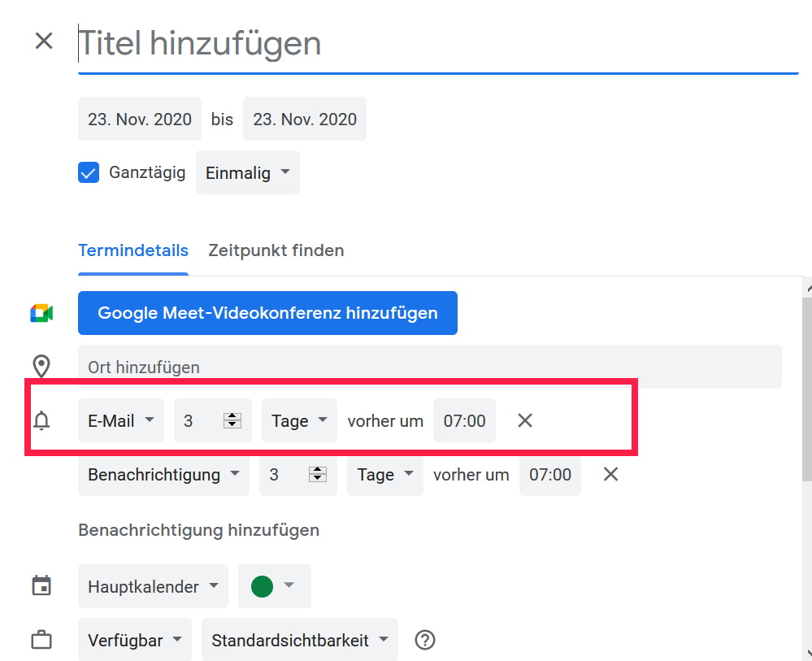The image size is (812, 661).
Task: Open the Einmalig recurrence dropdown
Action: coord(247,172)
